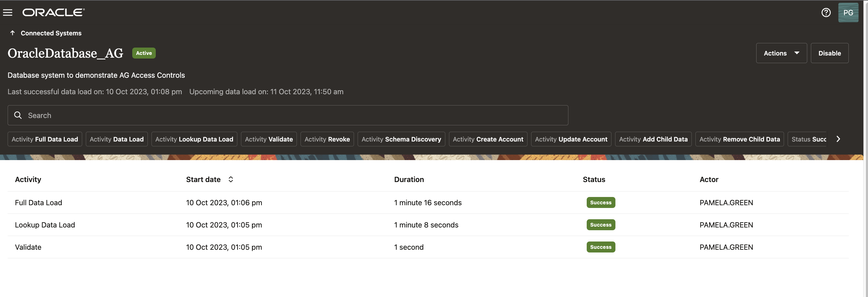
Task: Filter by Activity Validate chip
Action: click(x=269, y=139)
